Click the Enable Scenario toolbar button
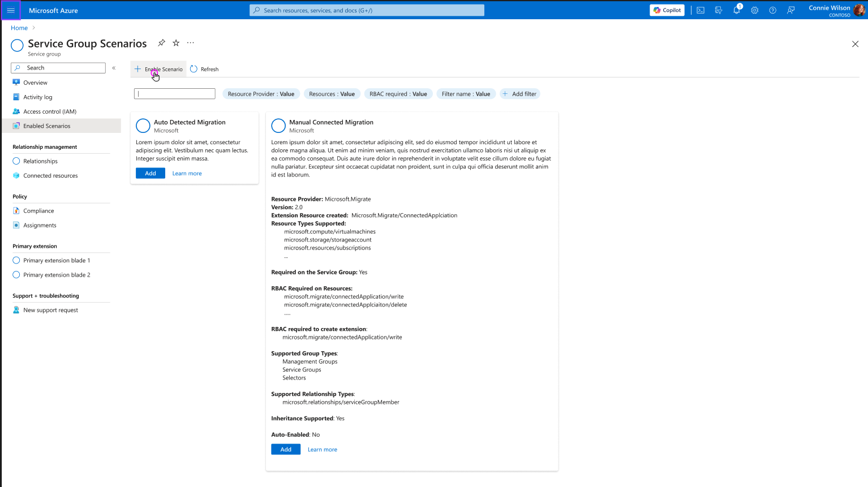The height and width of the screenshot is (487, 868). [x=158, y=69]
